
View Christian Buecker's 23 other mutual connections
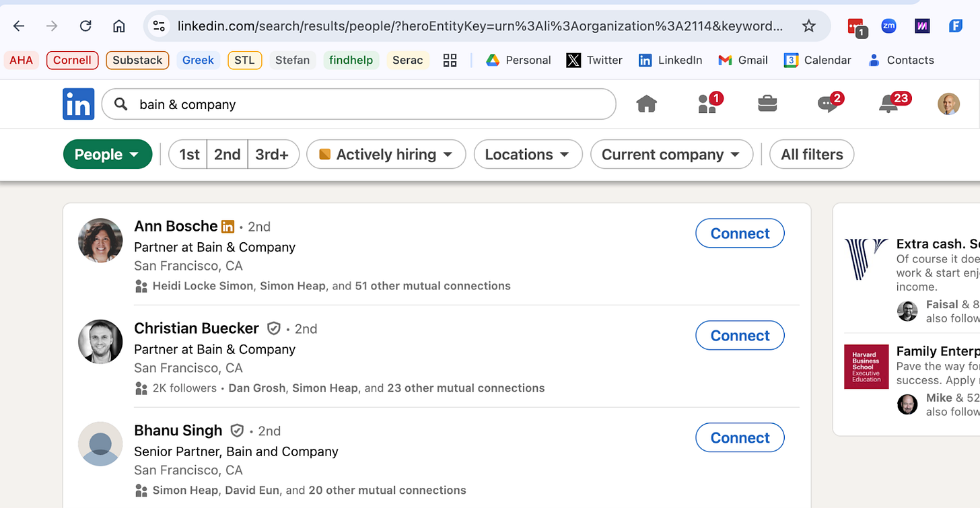466,388
